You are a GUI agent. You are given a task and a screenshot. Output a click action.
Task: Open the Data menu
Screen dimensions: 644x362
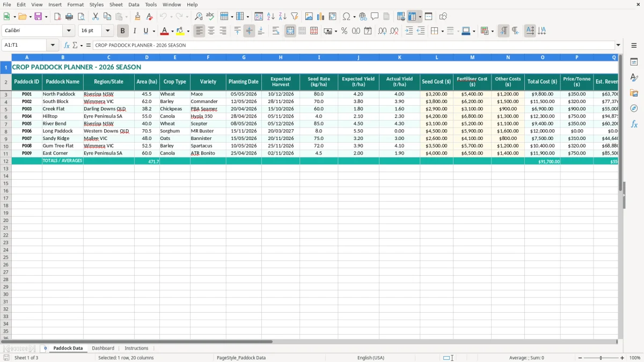(x=134, y=4)
